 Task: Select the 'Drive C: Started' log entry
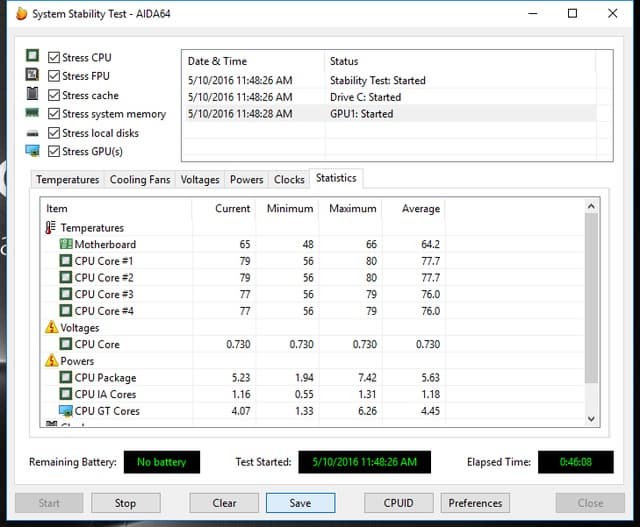point(390,97)
